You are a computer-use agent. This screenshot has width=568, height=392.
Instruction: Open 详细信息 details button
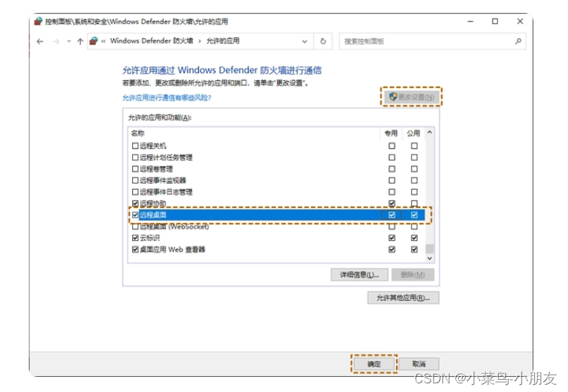point(359,274)
